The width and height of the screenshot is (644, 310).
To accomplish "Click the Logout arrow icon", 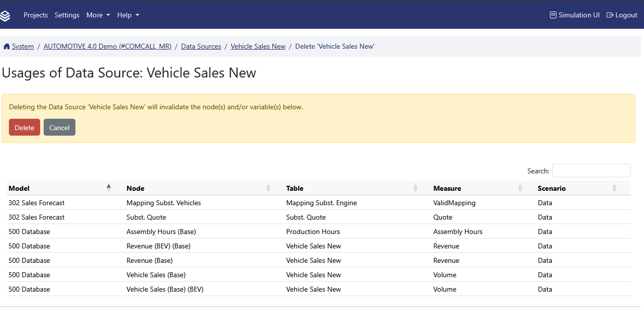I will (610, 15).
